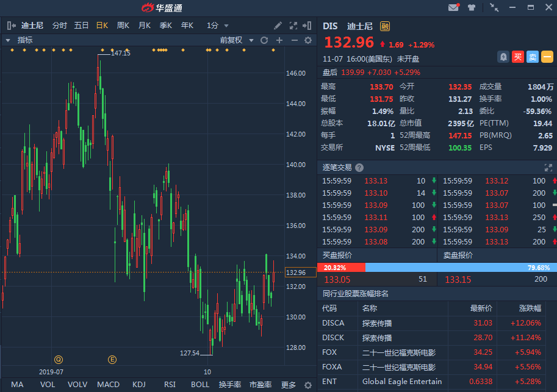This screenshot has height=392, width=557.
Task: Click the 132.96 current price axis label
Action: [x=301, y=273]
